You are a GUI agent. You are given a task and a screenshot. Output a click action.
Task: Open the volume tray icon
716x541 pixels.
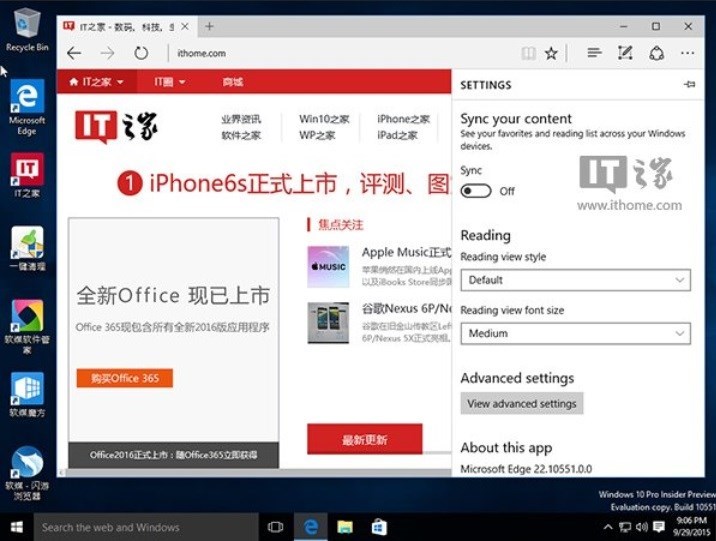pyautogui.click(x=642, y=527)
